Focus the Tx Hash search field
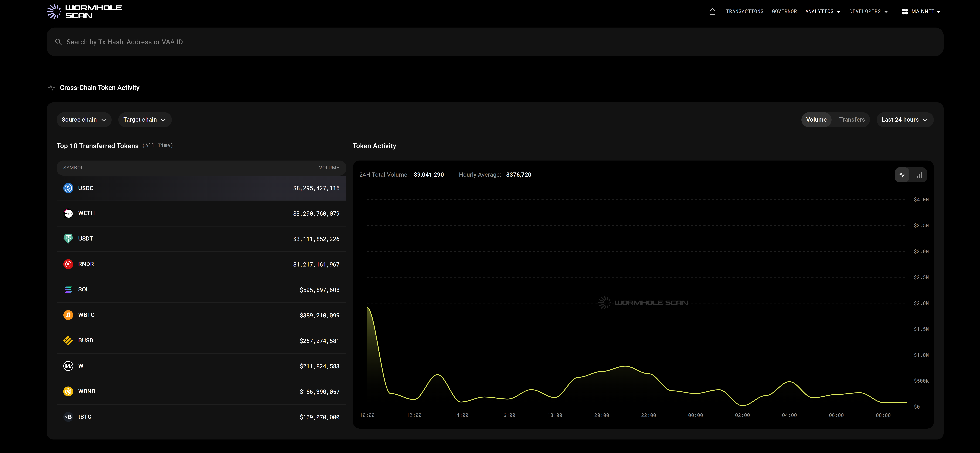 pos(495,42)
